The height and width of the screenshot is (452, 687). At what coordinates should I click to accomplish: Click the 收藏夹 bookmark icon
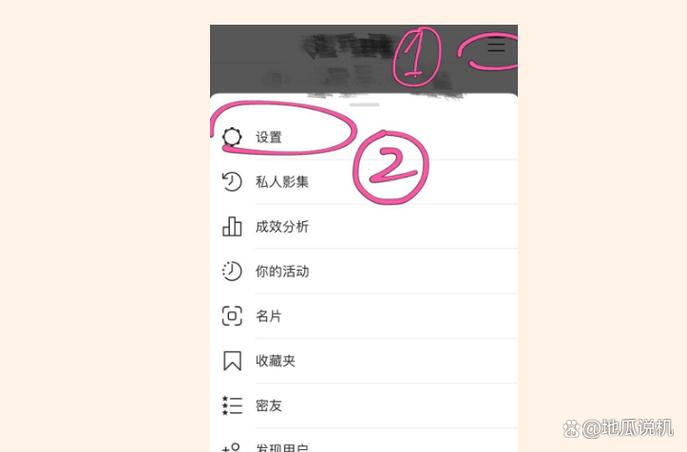(232, 360)
